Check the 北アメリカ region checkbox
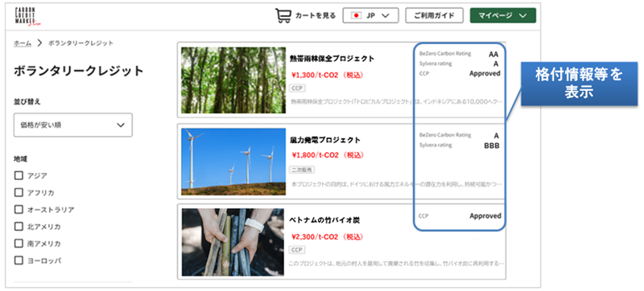The image size is (644, 291). point(19,227)
